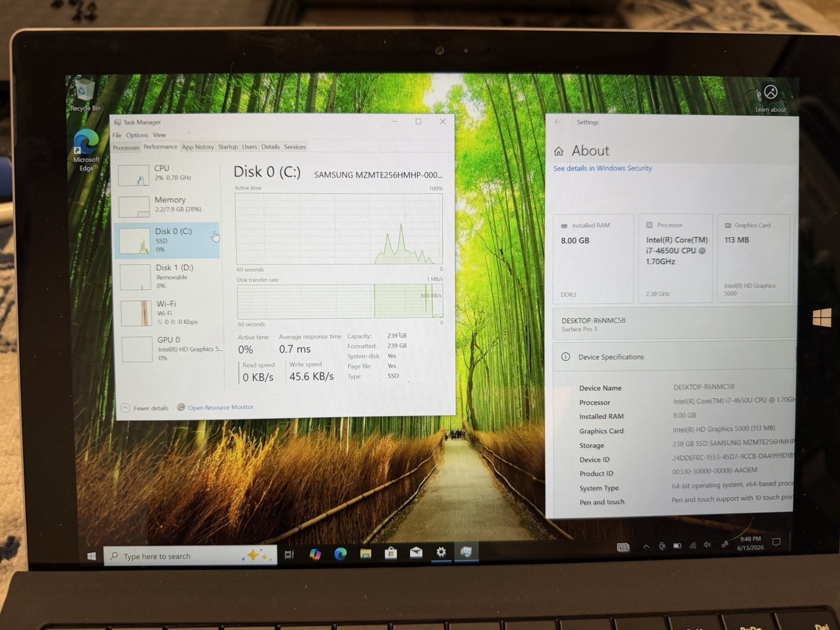Viewport: 840px width, 630px height.
Task: Switch to the Details tab
Action: 270,147
